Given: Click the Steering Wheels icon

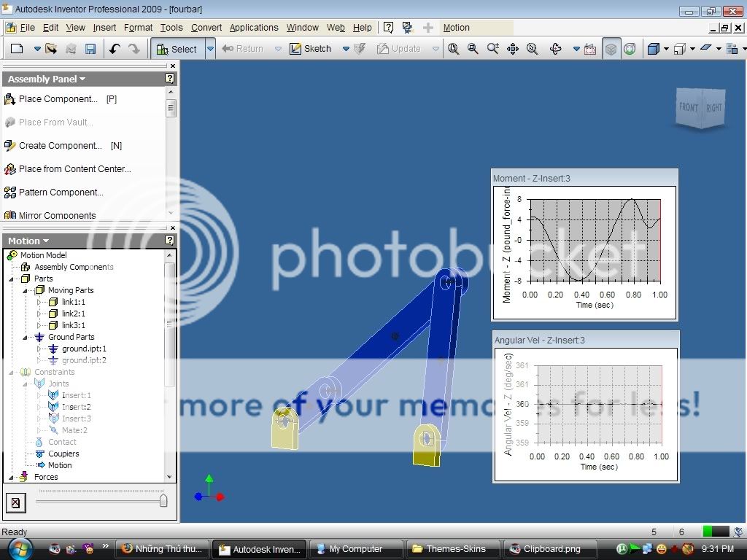Looking at the screenshot, I should click(x=630, y=49).
